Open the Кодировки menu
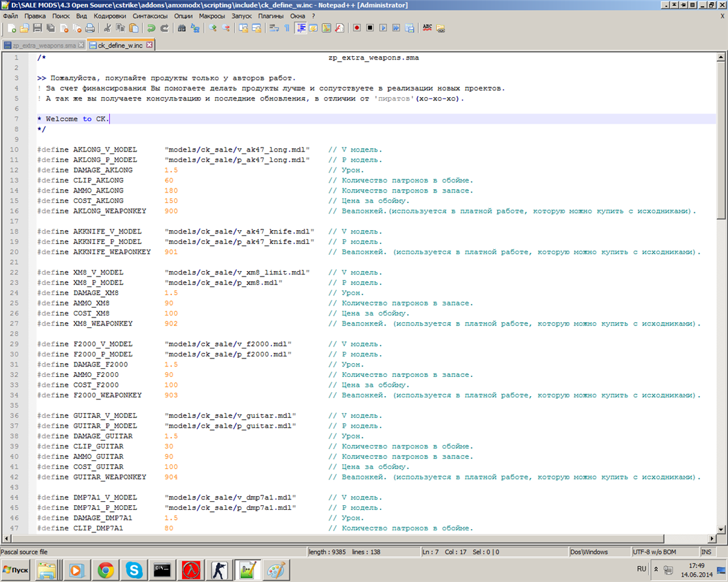728x582 pixels. [x=110, y=16]
